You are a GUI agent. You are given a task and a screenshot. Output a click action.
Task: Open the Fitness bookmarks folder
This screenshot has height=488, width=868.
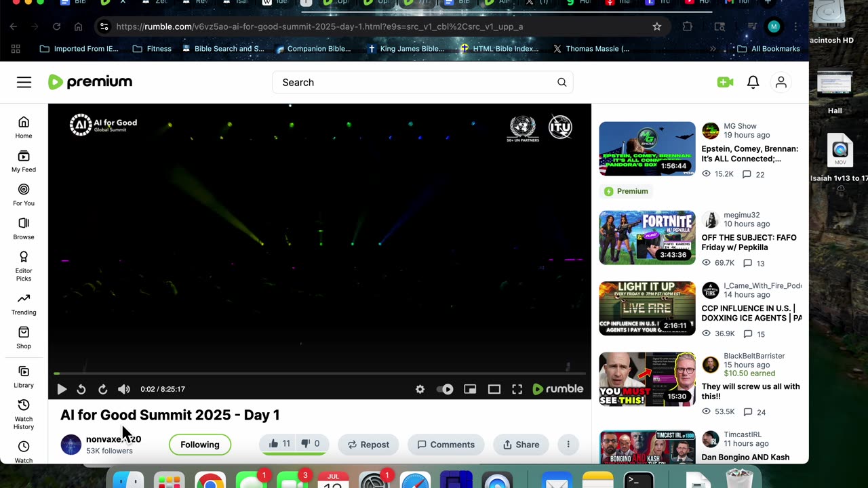click(152, 49)
